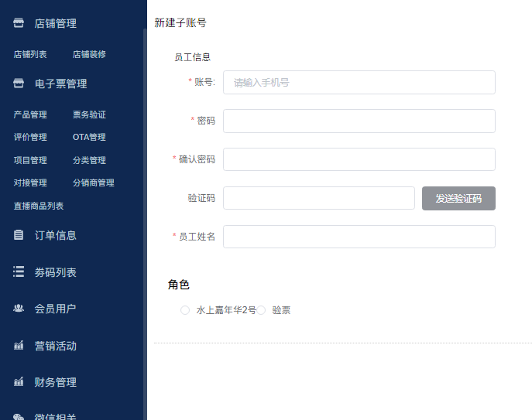Click the store icon beside 店铺管理
The width and height of the screenshot is (532, 420).
pyautogui.click(x=19, y=23)
